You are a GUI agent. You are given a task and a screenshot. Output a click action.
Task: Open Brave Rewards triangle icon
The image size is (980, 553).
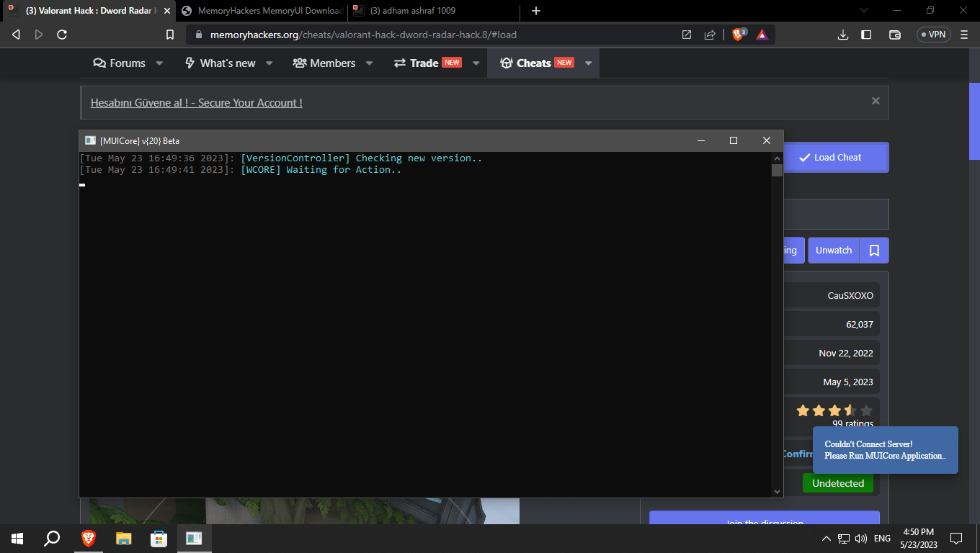point(762,35)
